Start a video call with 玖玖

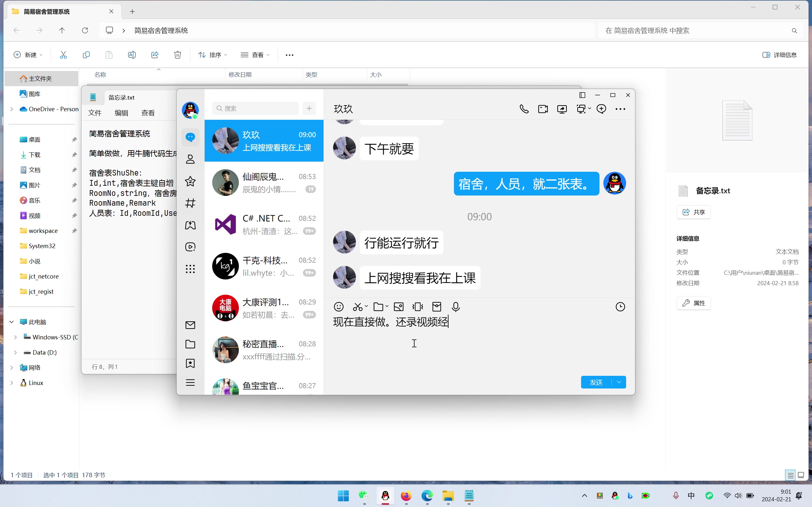pyautogui.click(x=543, y=109)
